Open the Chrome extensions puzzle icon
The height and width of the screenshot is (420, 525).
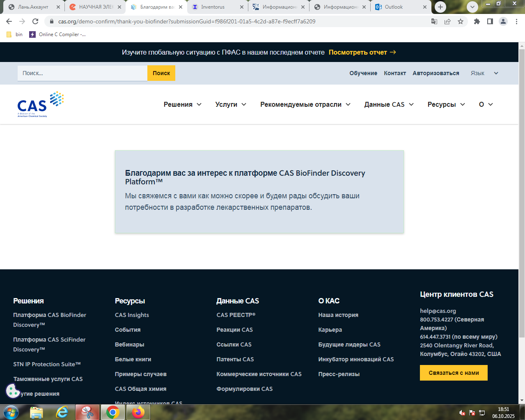(477, 21)
